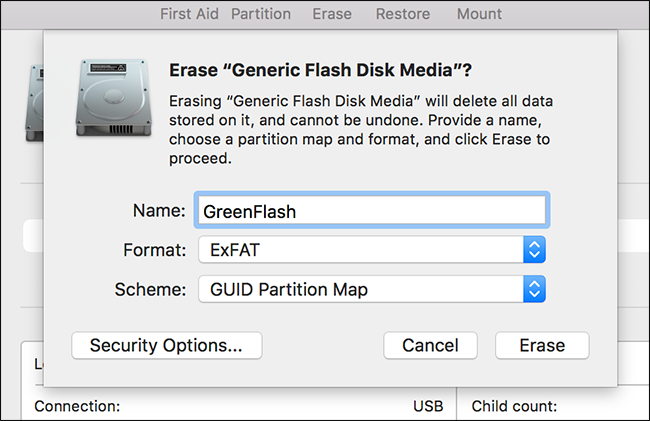650x421 pixels.
Task: Select the Partition toolbar item
Action: [x=260, y=14]
